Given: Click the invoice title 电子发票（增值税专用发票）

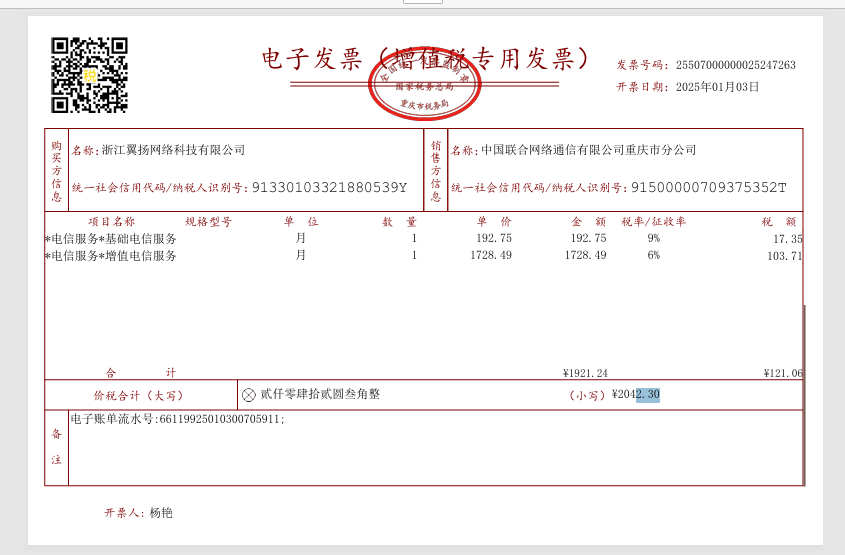Looking at the screenshot, I should coord(427,58).
